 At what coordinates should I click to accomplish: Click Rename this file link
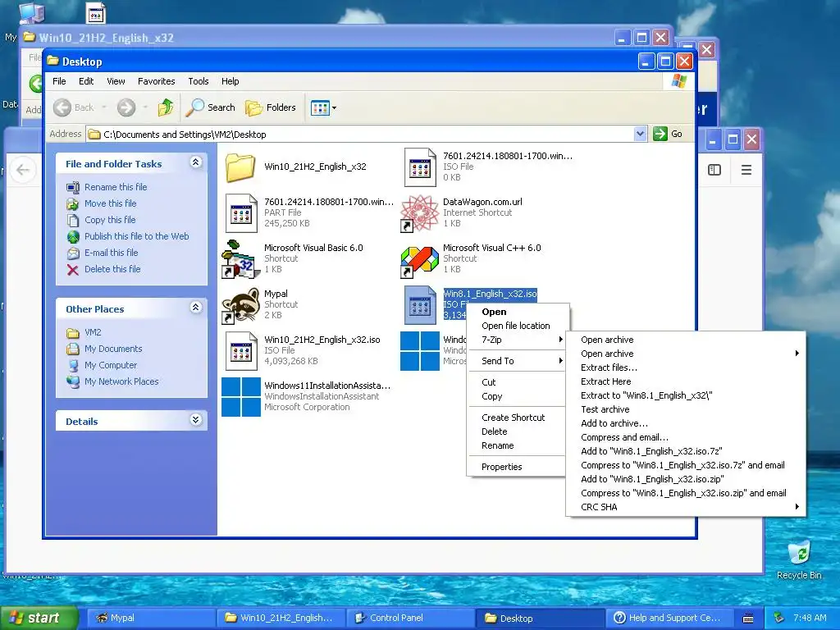116,187
